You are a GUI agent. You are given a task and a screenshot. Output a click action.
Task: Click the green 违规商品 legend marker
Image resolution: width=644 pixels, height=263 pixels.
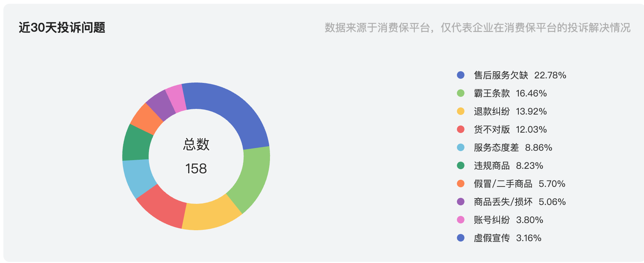[x=460, y=165]
